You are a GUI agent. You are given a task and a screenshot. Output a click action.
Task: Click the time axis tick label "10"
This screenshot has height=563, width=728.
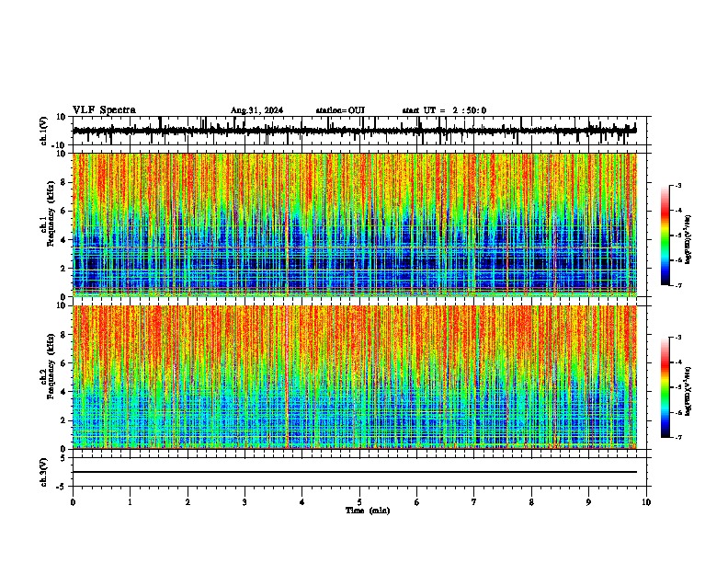pos(646,502)
